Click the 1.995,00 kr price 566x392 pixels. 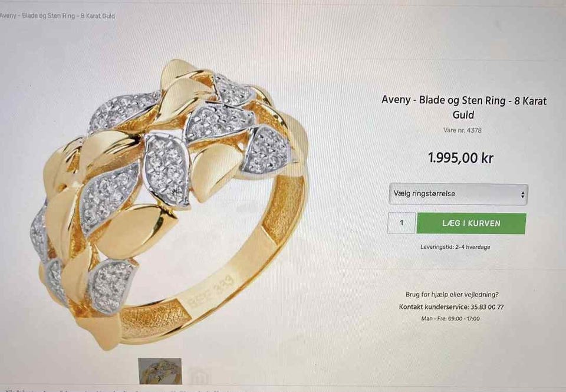click(x=460, y=158)
